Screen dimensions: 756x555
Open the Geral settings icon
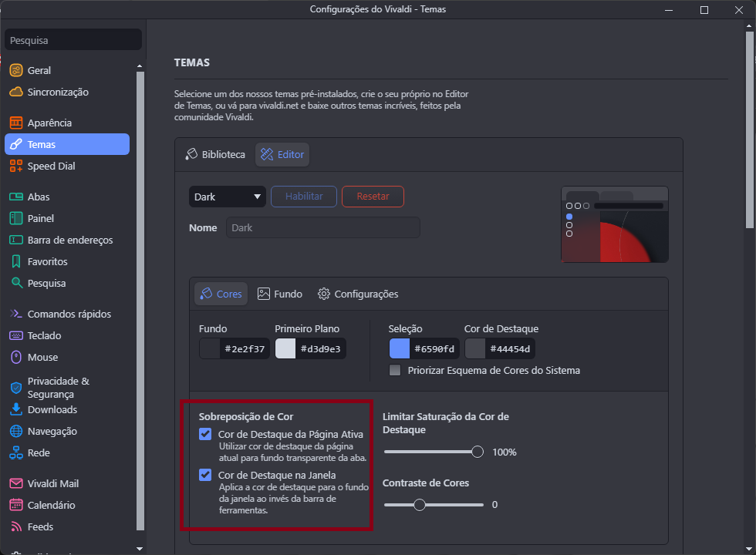click(x=16, y=70)
